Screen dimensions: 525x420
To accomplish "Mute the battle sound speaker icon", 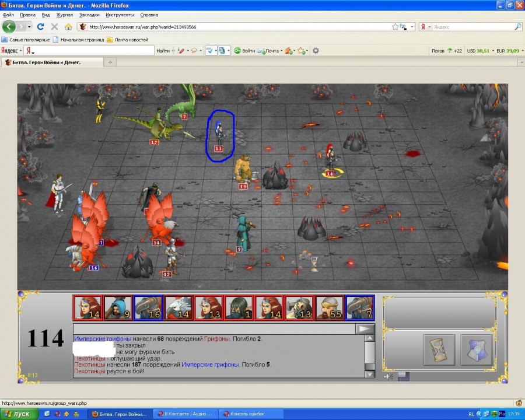I will 388,377.
